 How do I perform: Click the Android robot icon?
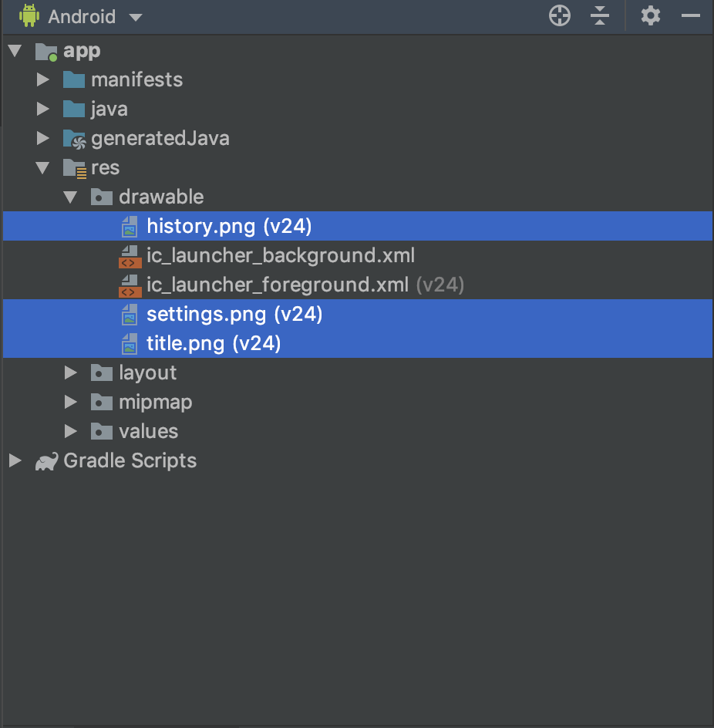click(29, 16)
